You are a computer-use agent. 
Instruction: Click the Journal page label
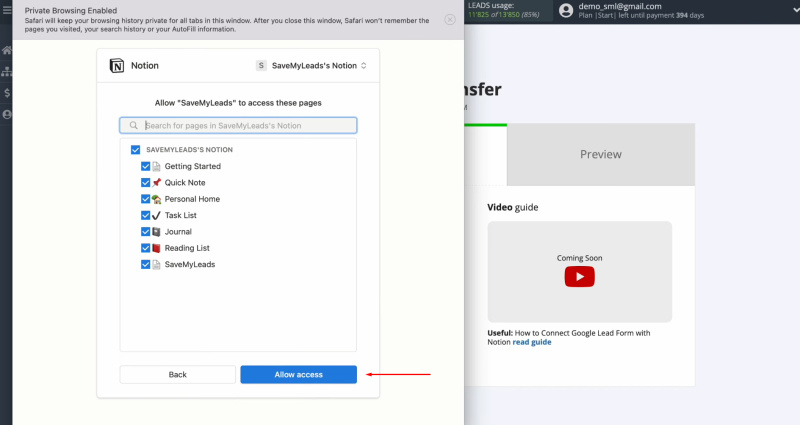[x=178, y=232]
